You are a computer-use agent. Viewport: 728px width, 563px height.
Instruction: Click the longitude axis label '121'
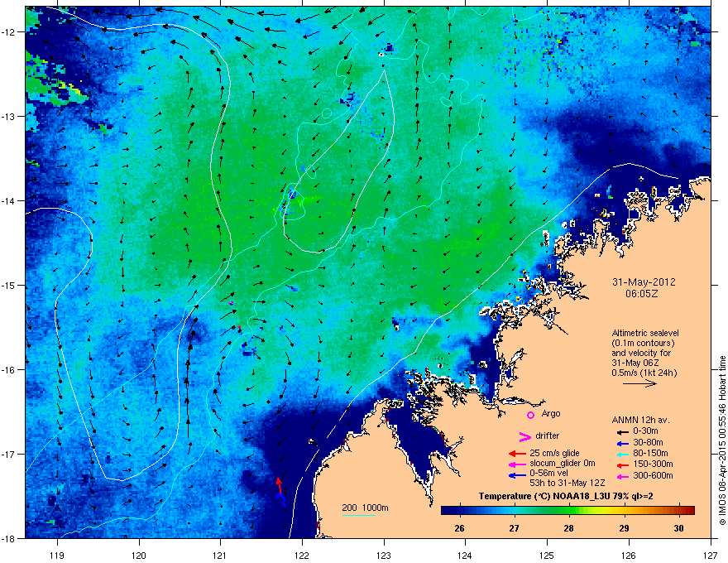220,555
